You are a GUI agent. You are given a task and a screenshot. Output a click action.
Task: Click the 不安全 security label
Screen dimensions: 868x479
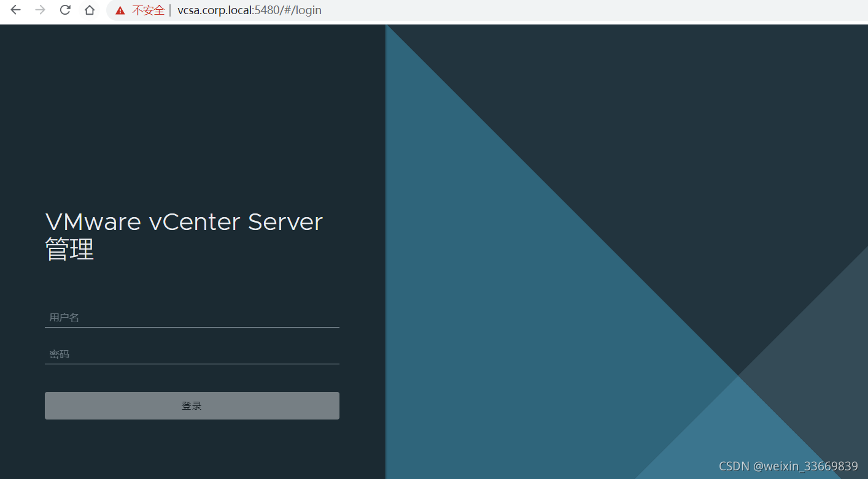click(149, 10)
